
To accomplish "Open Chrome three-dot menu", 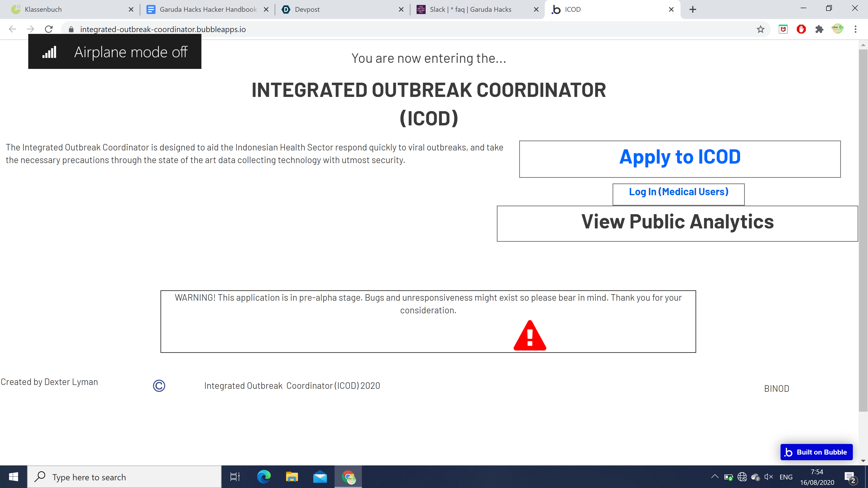I will (855, 29).
